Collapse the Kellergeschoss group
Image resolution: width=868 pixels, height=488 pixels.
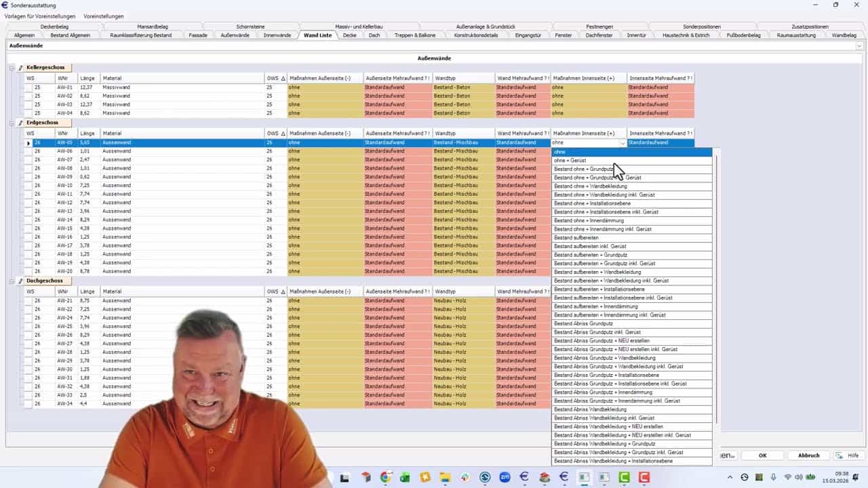pos(12,68)
